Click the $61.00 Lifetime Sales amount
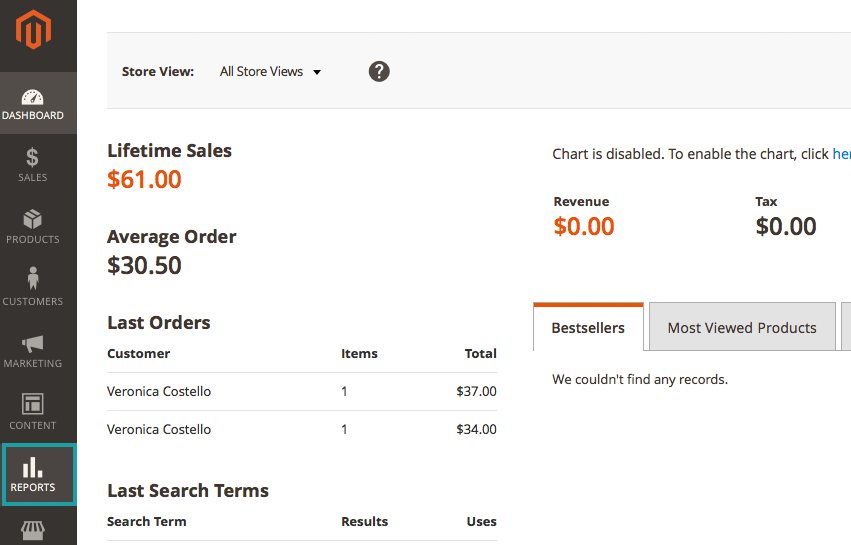Image resolution: width=851 pixels, height=545 pixels. (x=144, y=180)
